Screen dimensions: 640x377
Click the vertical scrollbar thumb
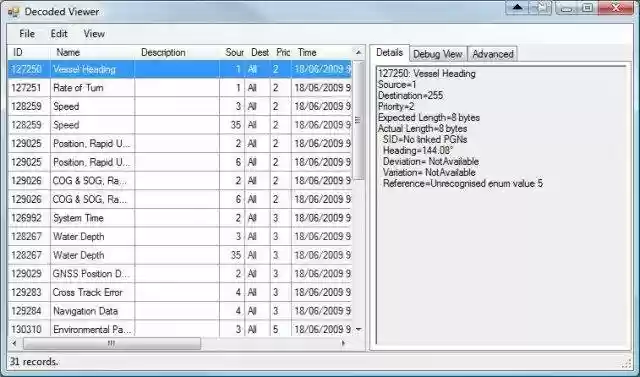(358, 120)
